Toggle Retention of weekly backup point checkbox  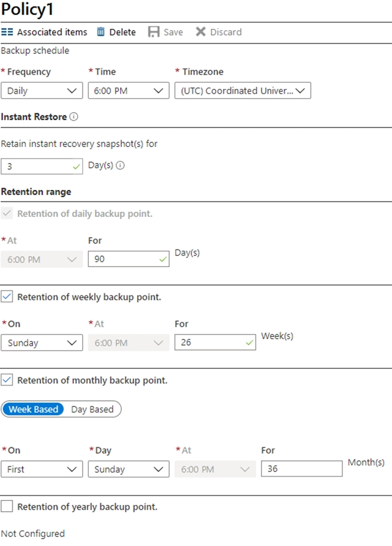pyautogui.click(x=7, y=297)
